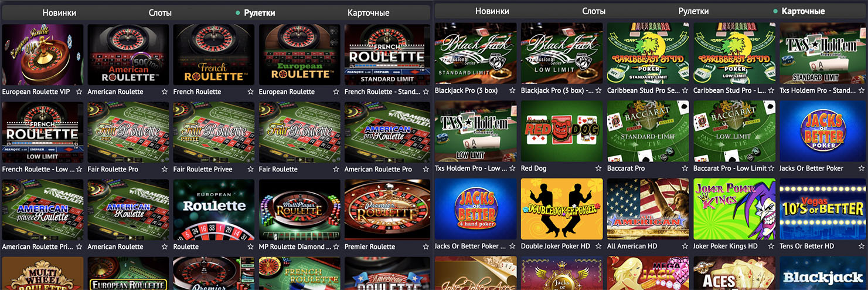The width and height of the screenshot is (868, 290).
Task: Add Fair Roulette Pro to favorites star
Action: pos(165,169)
